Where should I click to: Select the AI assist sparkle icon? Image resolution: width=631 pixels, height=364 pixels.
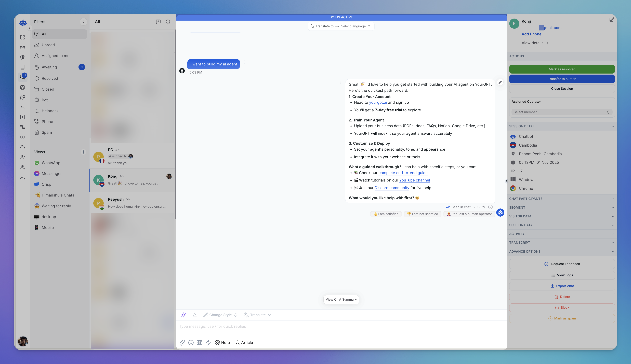coord(184,315)
